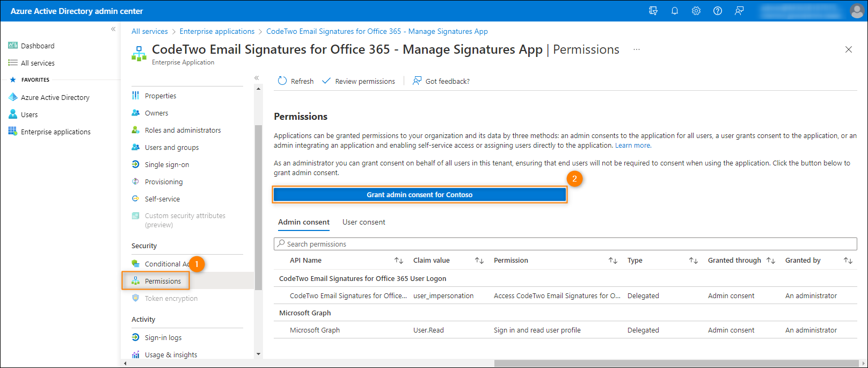The image size is (868, 368).
Task: Collapse the left navigation with double chevron
Action: (113, 29)
